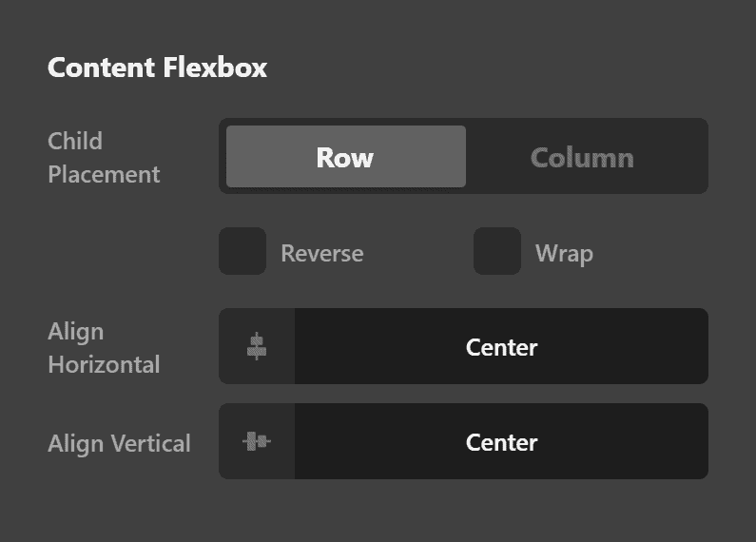Select Row child placement
This screenshot has width=756, height=542.
tap(345, 157)
